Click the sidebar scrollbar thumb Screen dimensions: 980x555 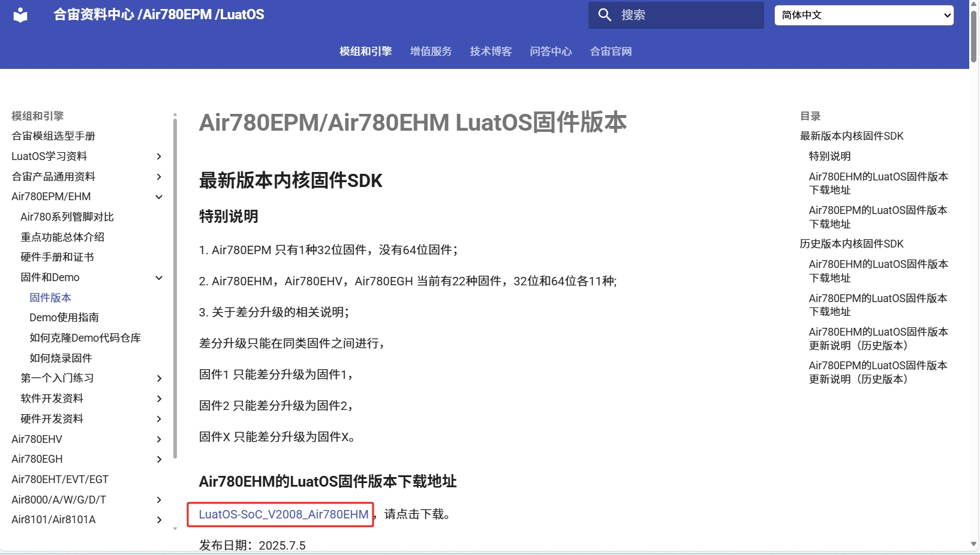[175, 288]
